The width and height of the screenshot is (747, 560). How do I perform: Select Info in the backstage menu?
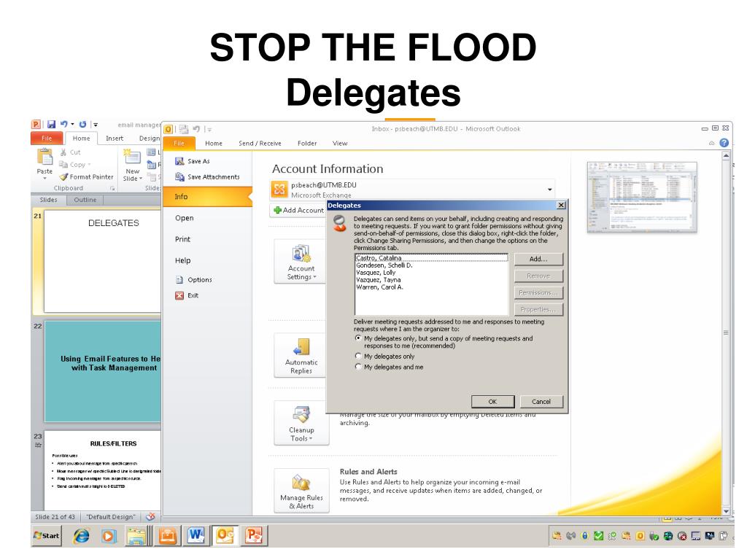208,197
